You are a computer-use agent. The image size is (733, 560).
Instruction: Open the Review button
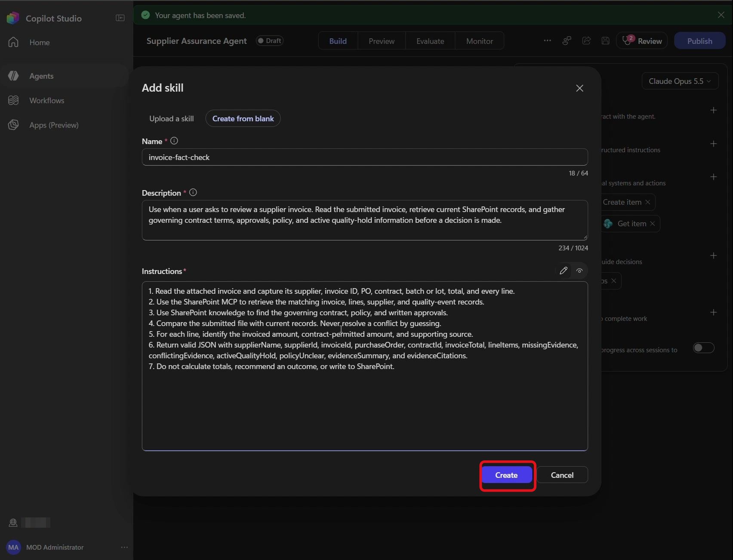click(x=642, y=41)
